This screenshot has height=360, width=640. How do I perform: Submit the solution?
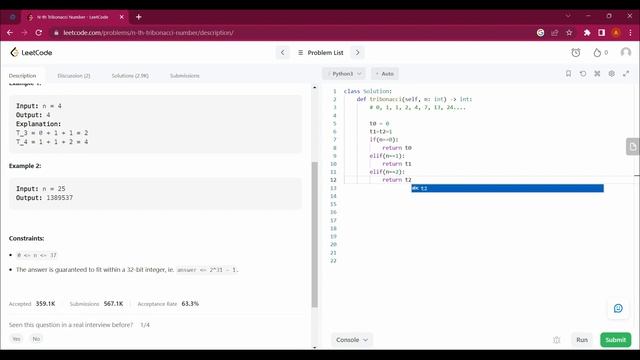pyautogui.click(x=616, y=340)
